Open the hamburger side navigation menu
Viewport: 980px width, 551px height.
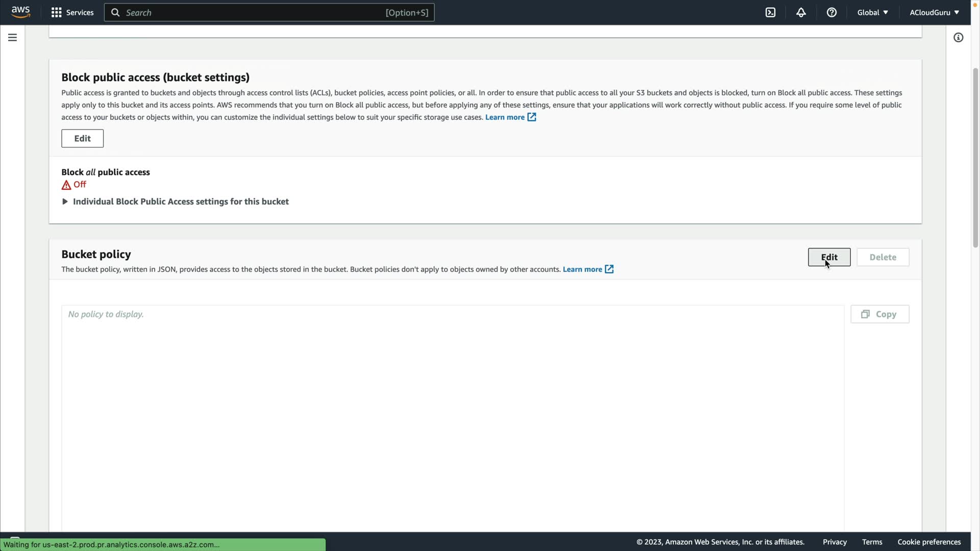coord(12,38)
